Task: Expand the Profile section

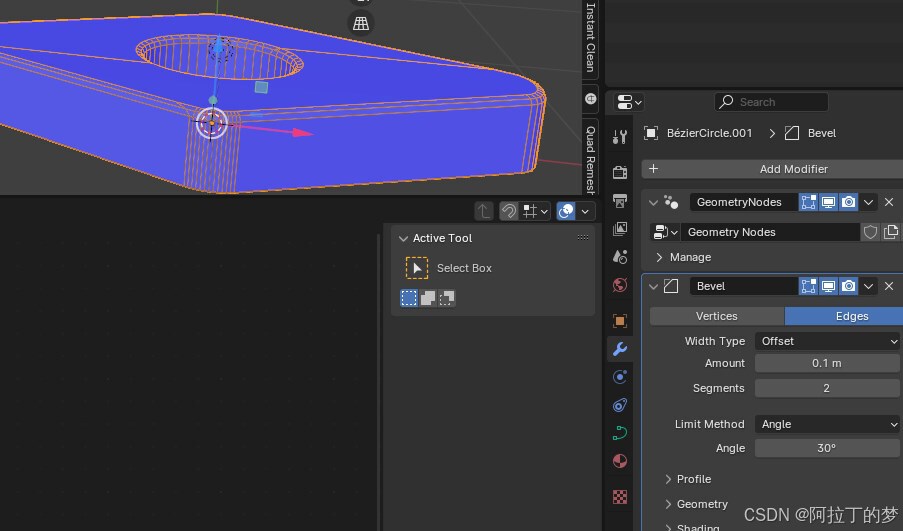Action: [693, 479]
